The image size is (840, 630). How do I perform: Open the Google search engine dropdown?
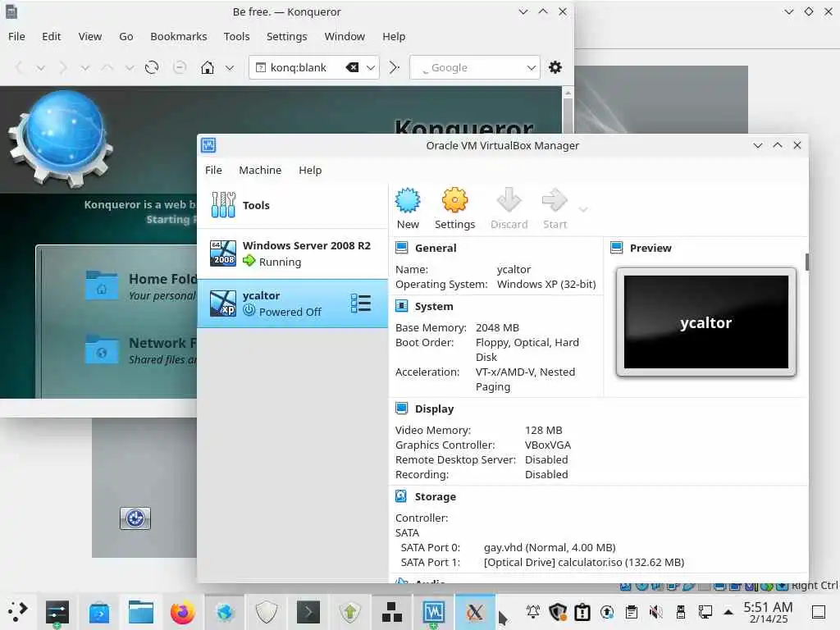click(531, 68)
